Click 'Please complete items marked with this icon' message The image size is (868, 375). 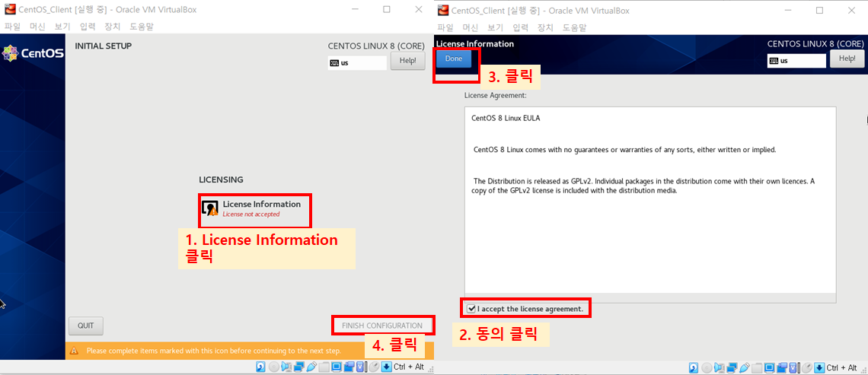click(x=214, y=351)
